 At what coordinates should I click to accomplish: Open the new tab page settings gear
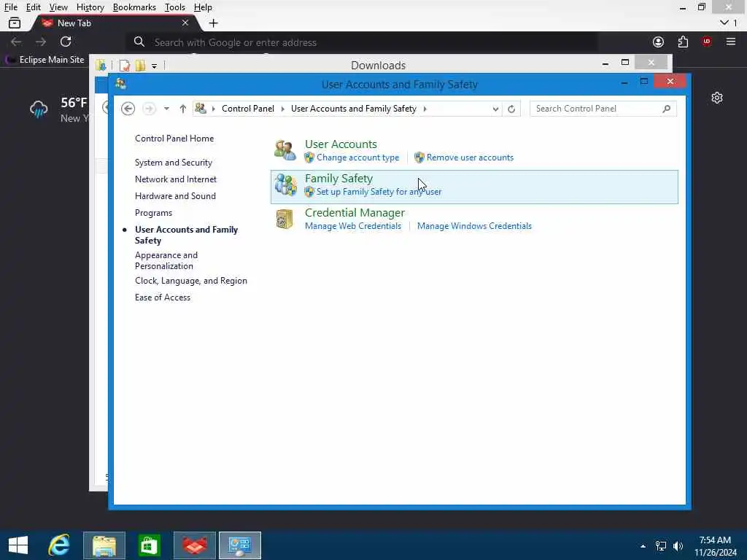[717, 98]
